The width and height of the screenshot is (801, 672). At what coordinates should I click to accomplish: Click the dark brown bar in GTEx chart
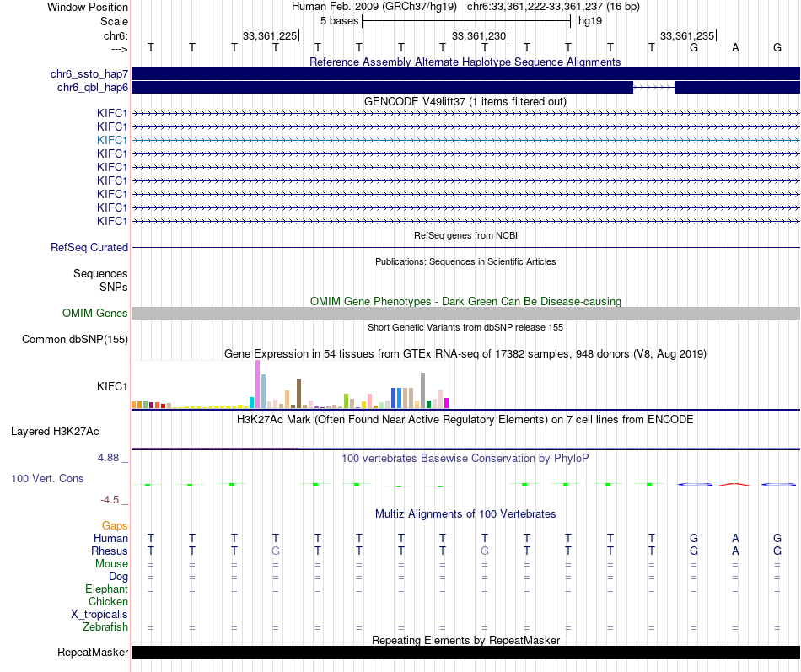tap(298, 394)
